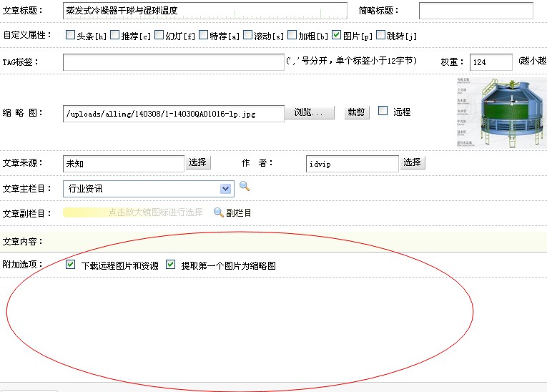Click the TAG标签 input field
This screenshot has height=392, width=547.
174,62
